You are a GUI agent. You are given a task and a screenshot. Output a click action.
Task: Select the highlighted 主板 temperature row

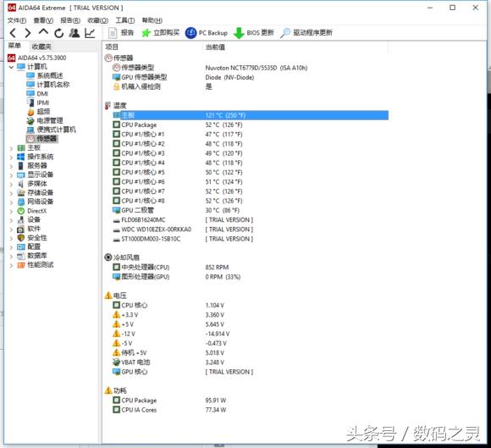(251, 115)
